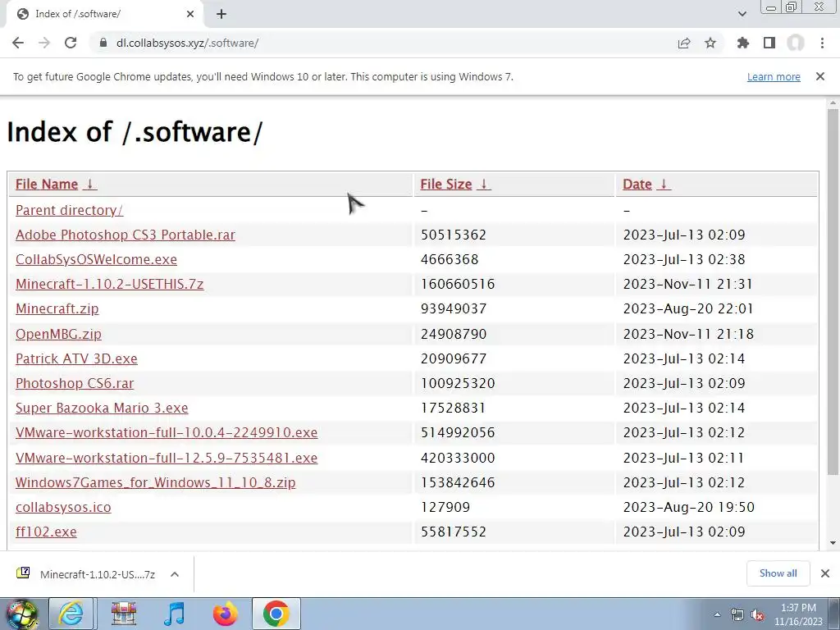This screenshot has width=840, height=630.
Task: Open the taskbar clock showing 1:37 PM
Action: [798, 614]
